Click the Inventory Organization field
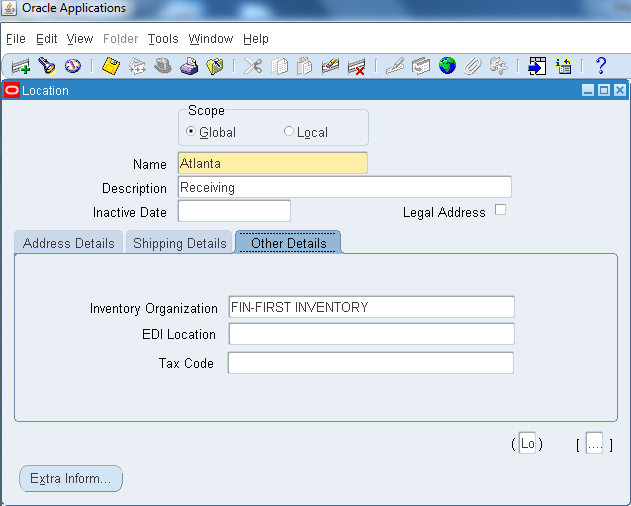Viewport: 631px width, 506px height. click(371, 307)
